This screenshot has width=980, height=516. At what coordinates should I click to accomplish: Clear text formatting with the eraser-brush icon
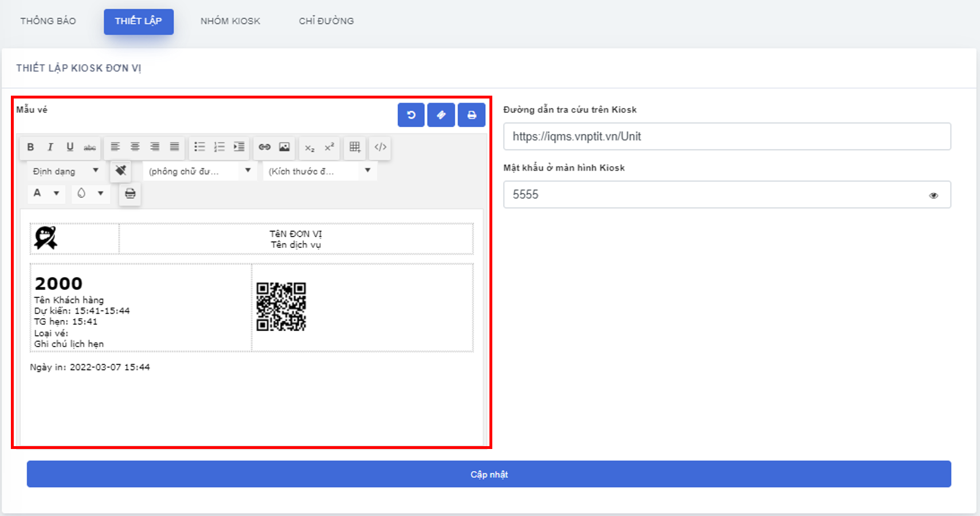pyautogui.click(x=120, y=171)
